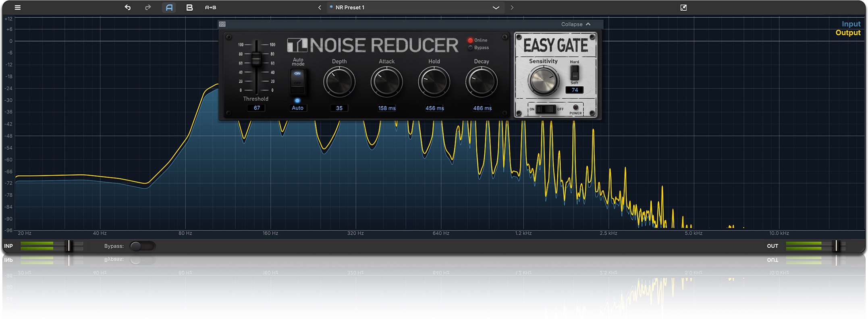Copy settings A to B
Screen dimensions: 868x321
click(x=210, y=7)
